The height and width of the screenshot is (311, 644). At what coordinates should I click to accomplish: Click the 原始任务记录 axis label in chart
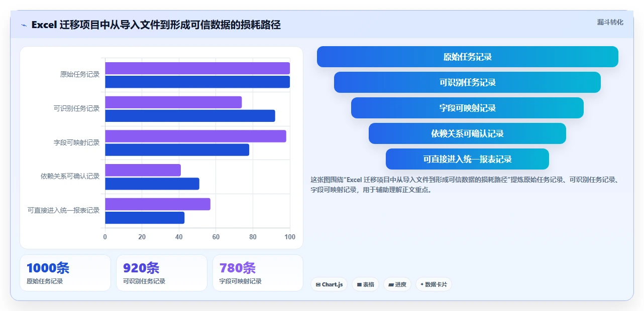click(x=80, y=75)
